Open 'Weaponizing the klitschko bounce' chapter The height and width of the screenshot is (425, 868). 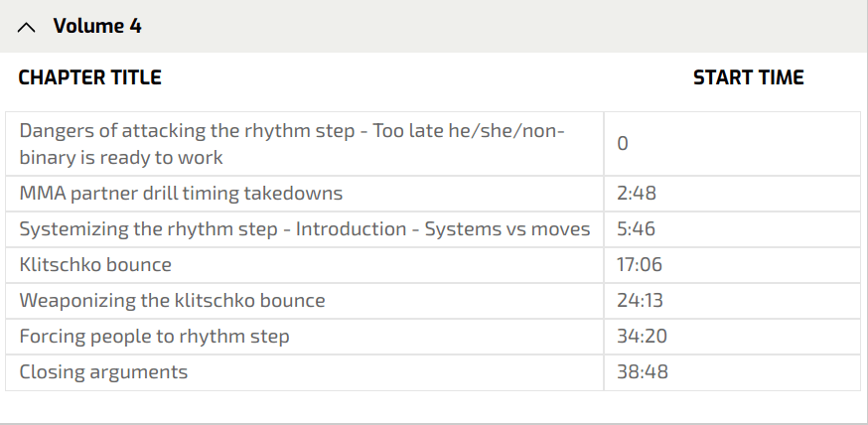pyautogui.click(x=172, y=301)
